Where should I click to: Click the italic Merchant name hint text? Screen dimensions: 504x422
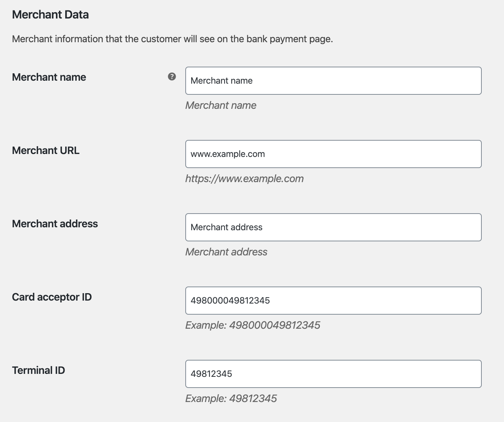click(221, 105)
